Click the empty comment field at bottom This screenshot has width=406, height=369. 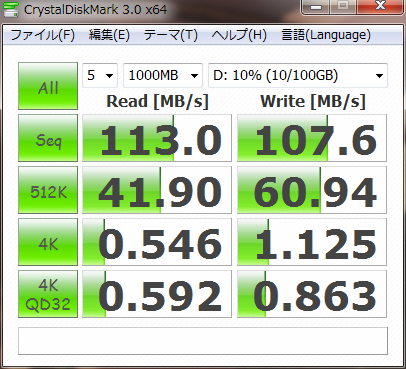(x=203, y=341)
